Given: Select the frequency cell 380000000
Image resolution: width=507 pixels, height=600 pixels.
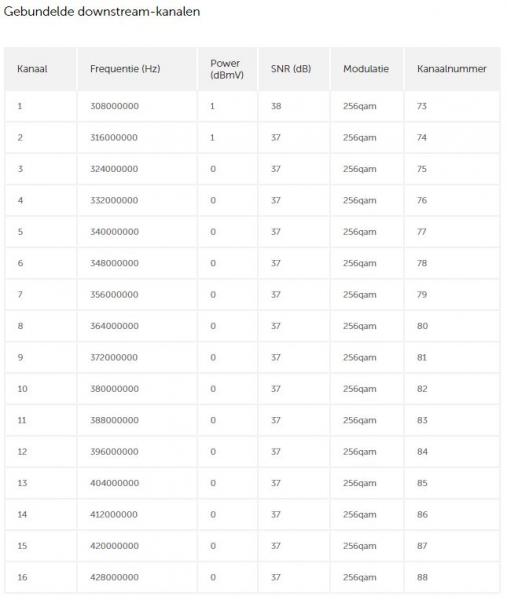Looking at the screenshot, I should (x=114, y=389).
